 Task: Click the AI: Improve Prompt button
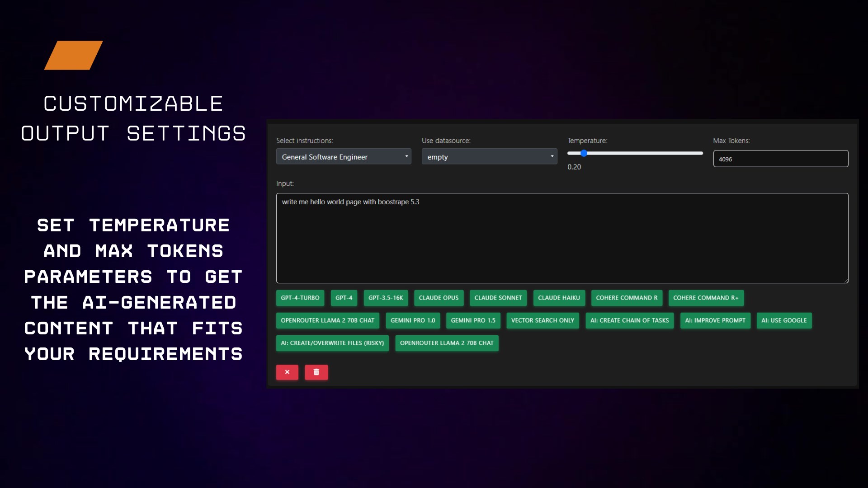(x=715, y=320)
